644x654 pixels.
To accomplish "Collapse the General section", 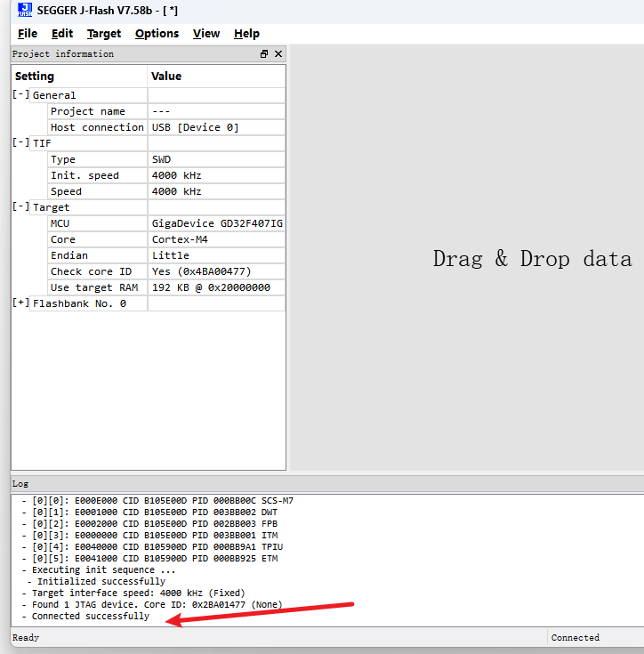I will (x=20, y=94).
